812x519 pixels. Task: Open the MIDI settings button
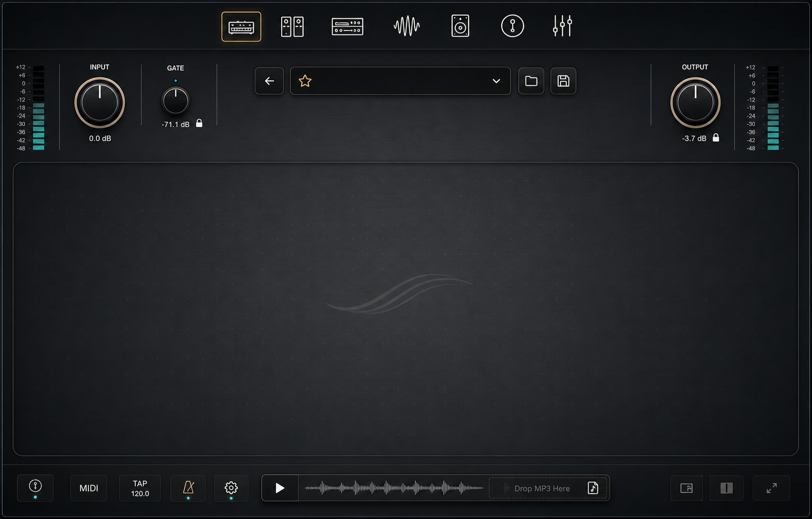click(x=89, y=488)
